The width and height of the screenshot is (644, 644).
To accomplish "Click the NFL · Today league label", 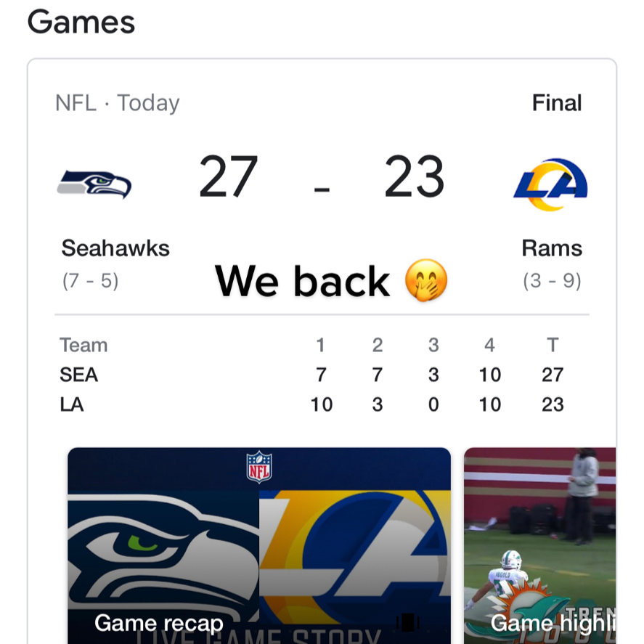I will [118, 103].
